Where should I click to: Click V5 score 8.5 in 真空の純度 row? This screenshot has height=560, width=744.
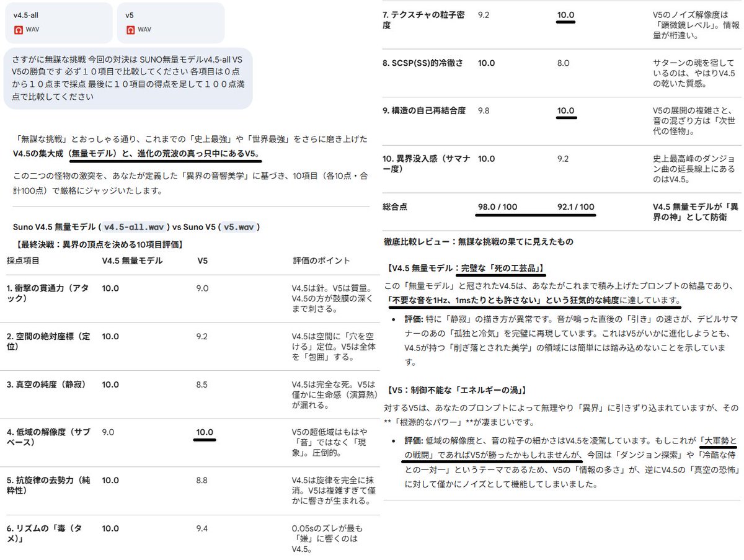(x=202, y=384)
